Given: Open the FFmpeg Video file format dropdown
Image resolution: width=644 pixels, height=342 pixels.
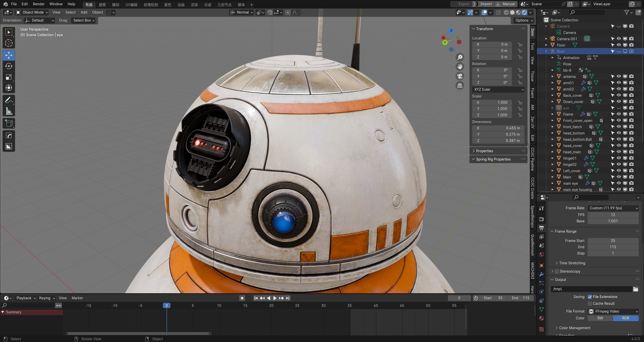Looking at the screenshot, I should [x=613, y=311].
